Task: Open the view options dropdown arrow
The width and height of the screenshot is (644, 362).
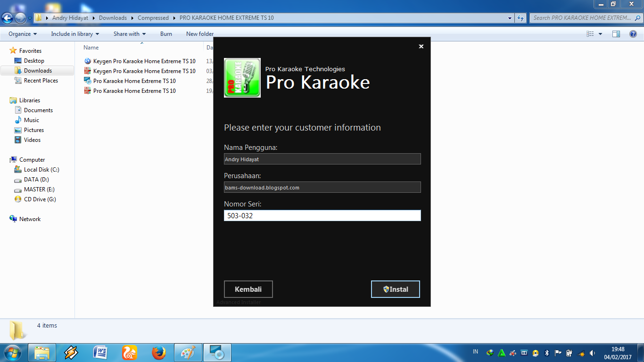Action: click(x=600, y=34)
